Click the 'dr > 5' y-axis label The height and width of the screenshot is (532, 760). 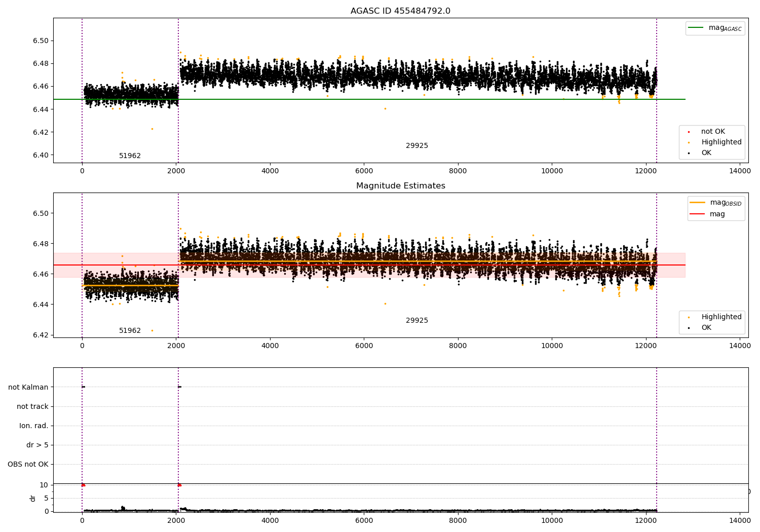pos(37,445)
